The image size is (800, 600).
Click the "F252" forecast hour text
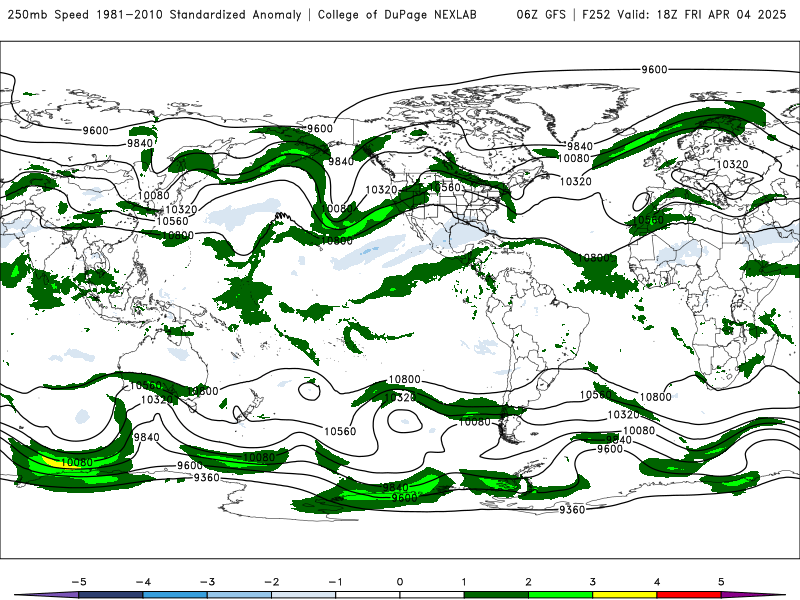pos(596,15)
